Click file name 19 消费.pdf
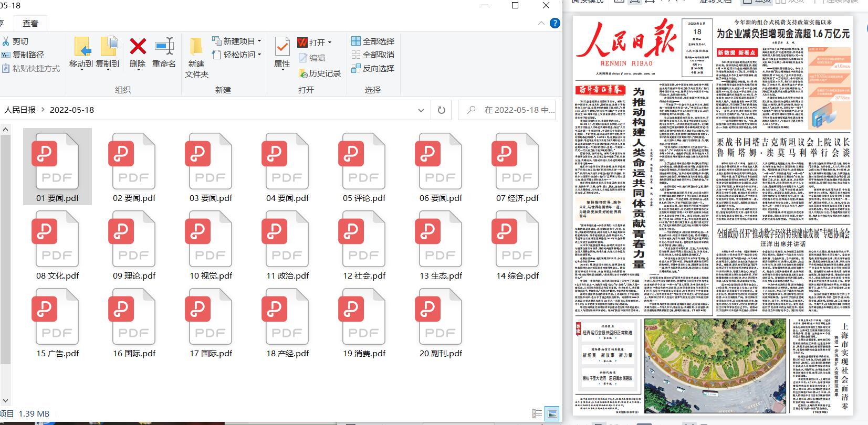The height and width of the screenshot is (425, 868). tap(364, 354)
